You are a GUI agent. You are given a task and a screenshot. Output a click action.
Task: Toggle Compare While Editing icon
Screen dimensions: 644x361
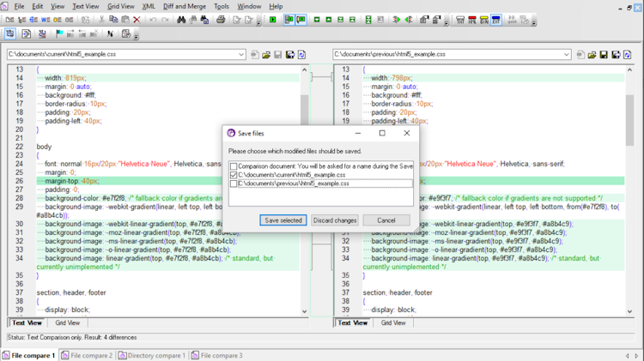coord(301,20)
